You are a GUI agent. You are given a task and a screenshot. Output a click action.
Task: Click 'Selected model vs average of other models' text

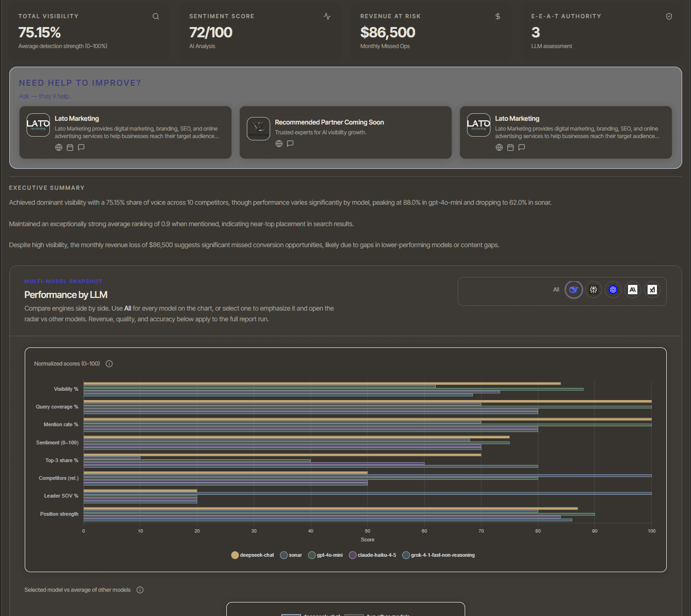(x=77, y=590)
